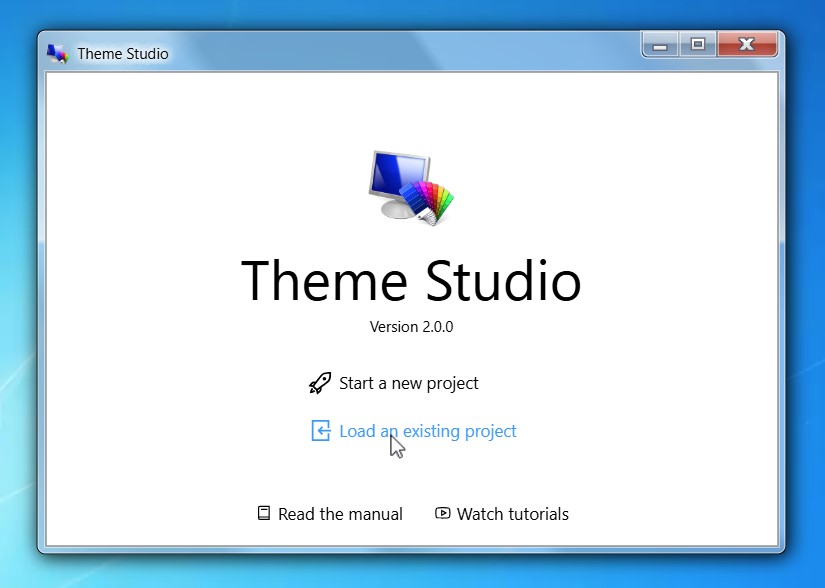
Task: Click the large Theme Studio heading text
Action: click(411, 281)
